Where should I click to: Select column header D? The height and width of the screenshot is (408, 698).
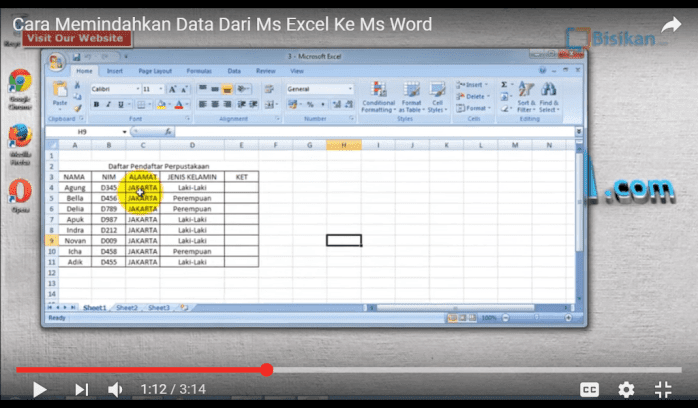192,145
